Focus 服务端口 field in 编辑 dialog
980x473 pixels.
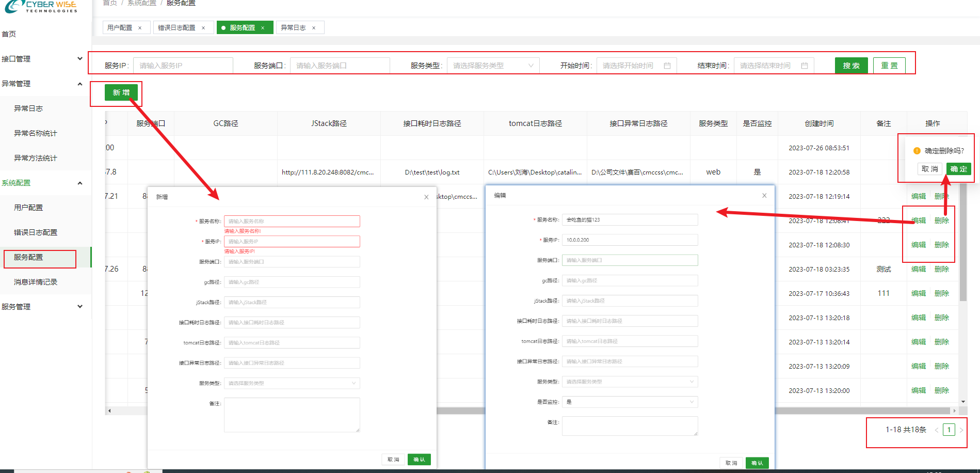[x=630, y=260]
